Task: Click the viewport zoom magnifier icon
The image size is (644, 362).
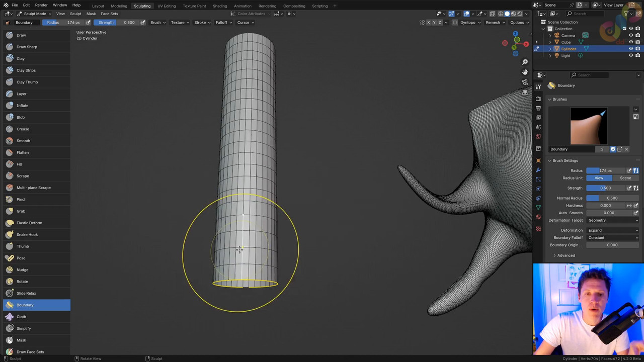Action: (525, 62)
